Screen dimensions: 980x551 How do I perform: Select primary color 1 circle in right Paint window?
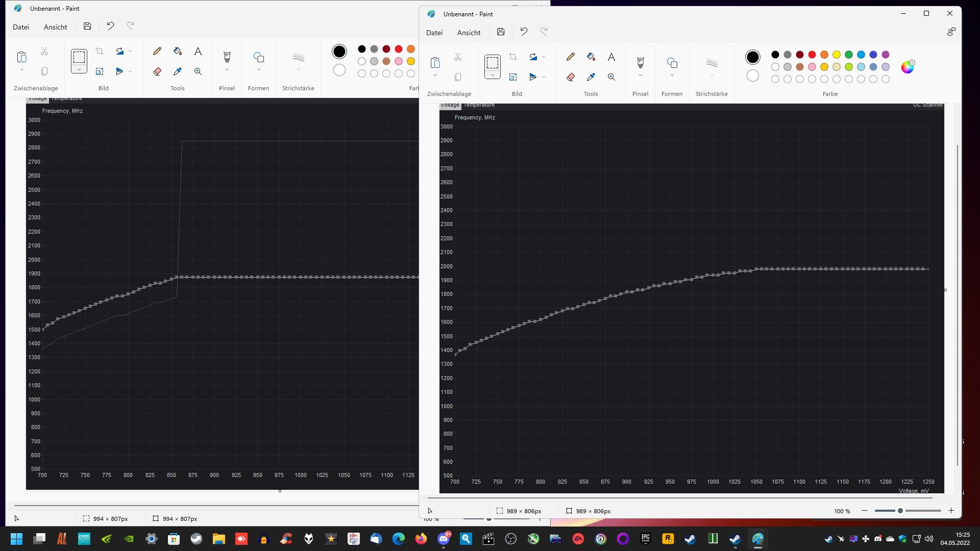pos(753,57)
